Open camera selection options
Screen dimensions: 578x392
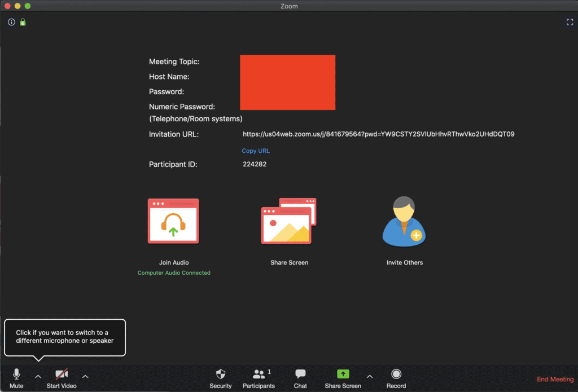coord(85,377)
